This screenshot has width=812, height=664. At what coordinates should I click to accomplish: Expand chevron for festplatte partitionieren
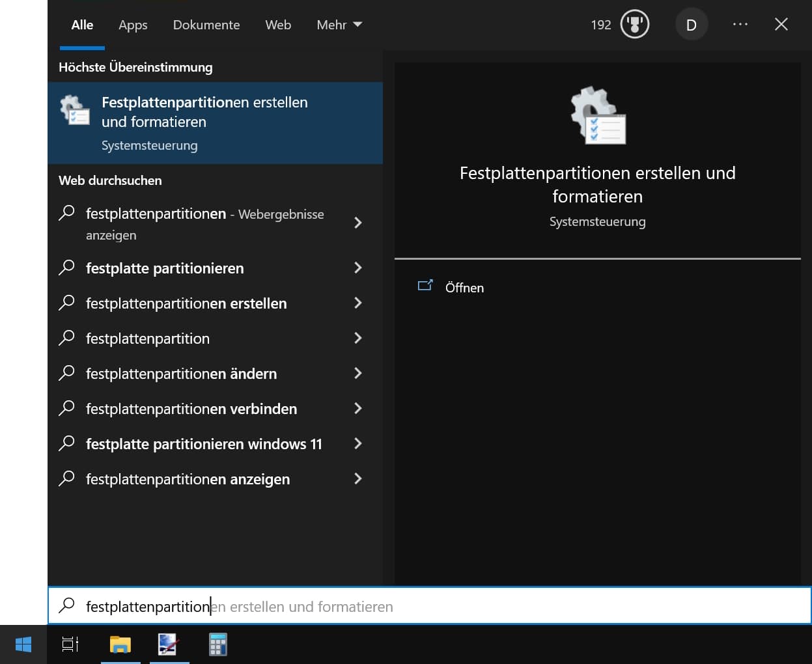357,268
